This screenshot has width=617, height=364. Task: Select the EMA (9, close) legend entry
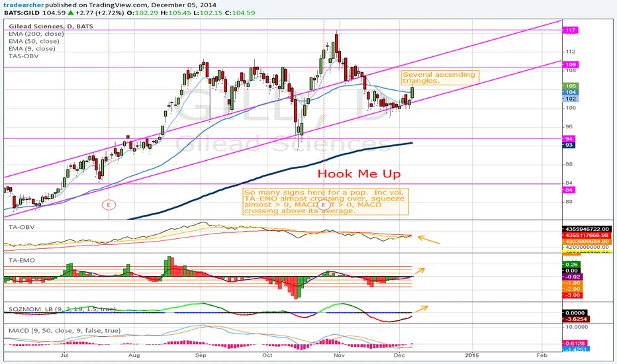tap(32, 49)
